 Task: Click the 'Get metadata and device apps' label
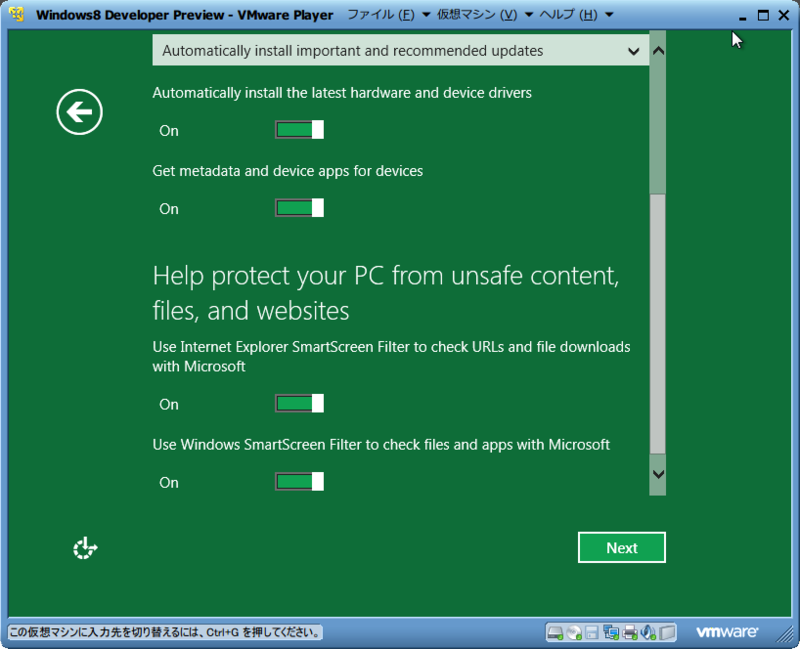pyautogui.click(x=288, y=171)
